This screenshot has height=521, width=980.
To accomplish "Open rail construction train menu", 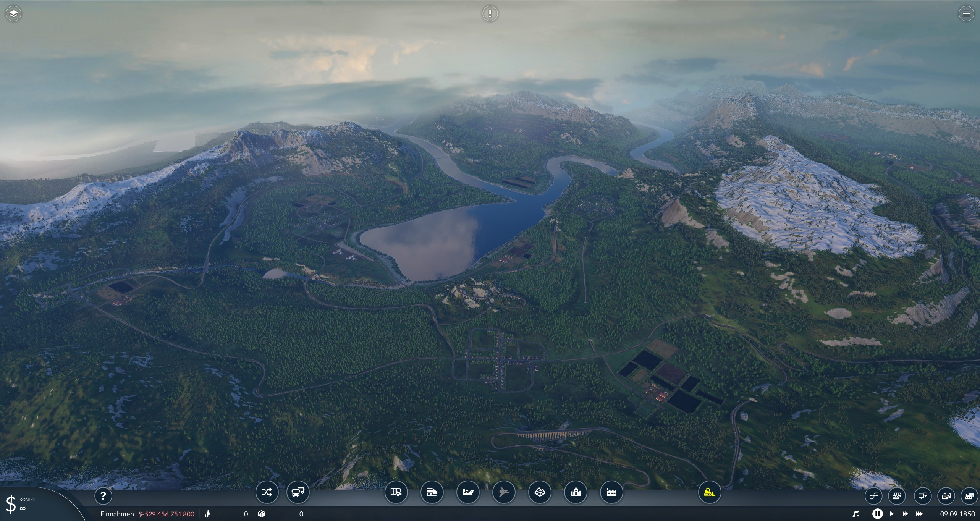I will (x=432, y=492).
